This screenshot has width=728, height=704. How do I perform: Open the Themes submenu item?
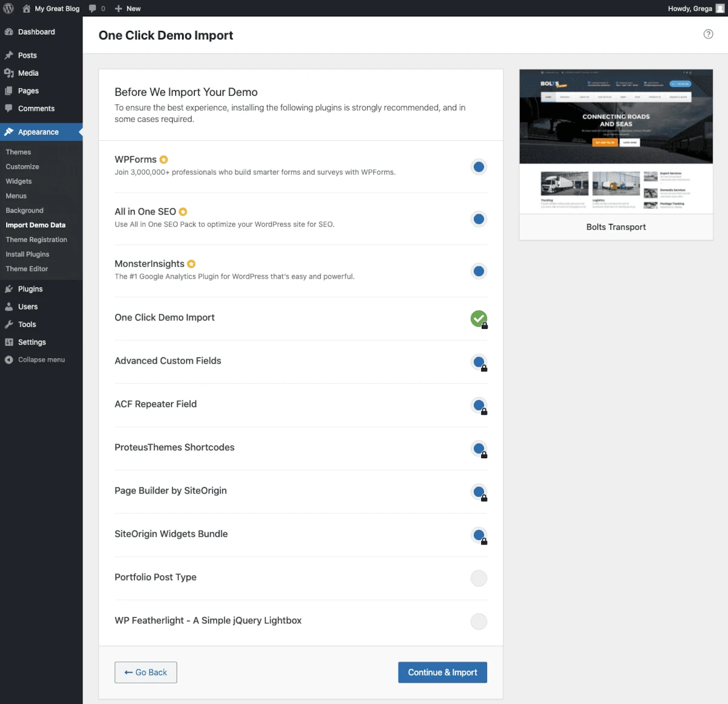tap(18, 152)
